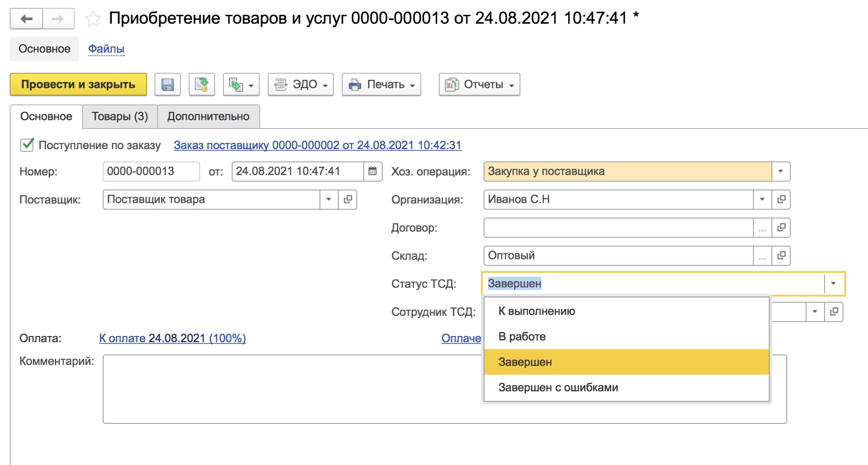
Task: Select 'В работе' status option
Action: point(627,336)
